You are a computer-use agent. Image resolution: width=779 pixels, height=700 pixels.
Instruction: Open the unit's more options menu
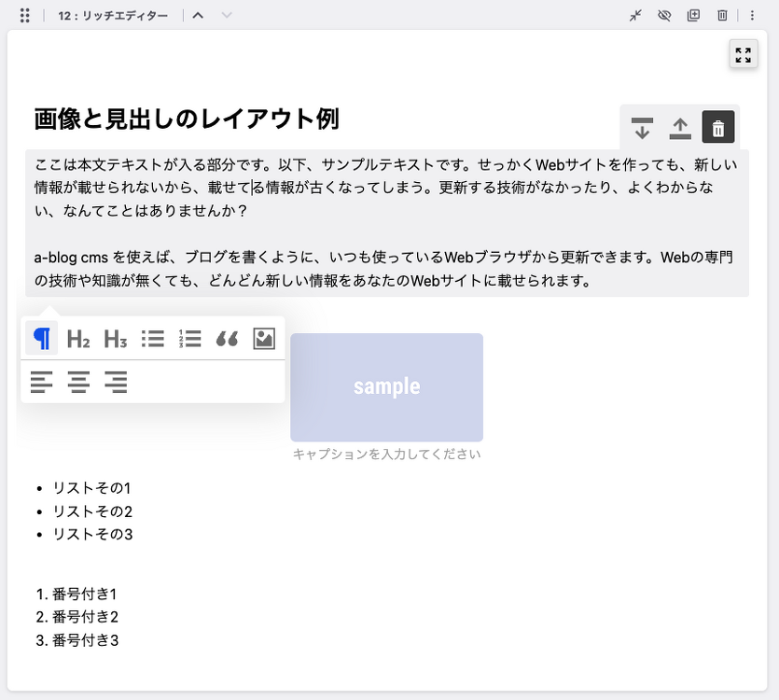pos(752,16)
